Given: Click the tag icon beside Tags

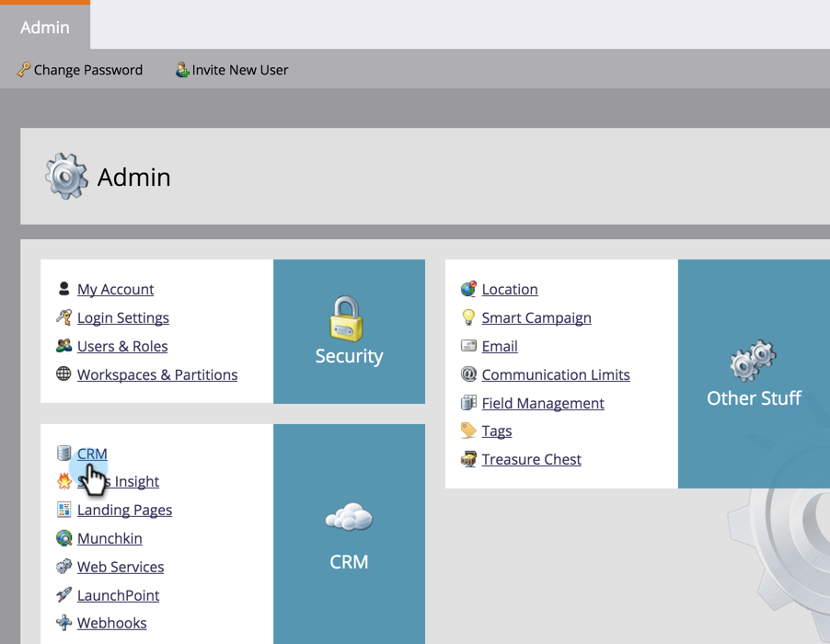Looking at the screenshot, I should (468, 431).
